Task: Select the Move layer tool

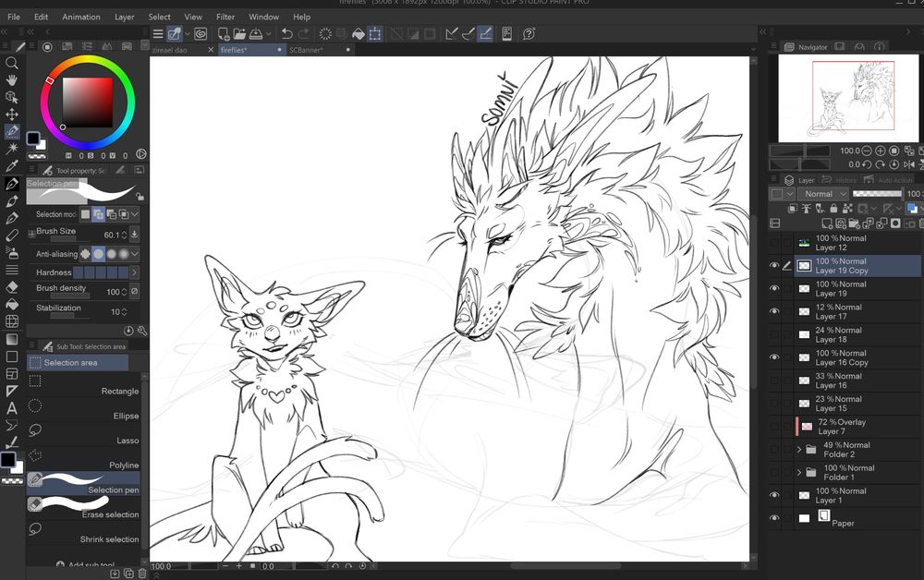Action: [x=11, y=115]
